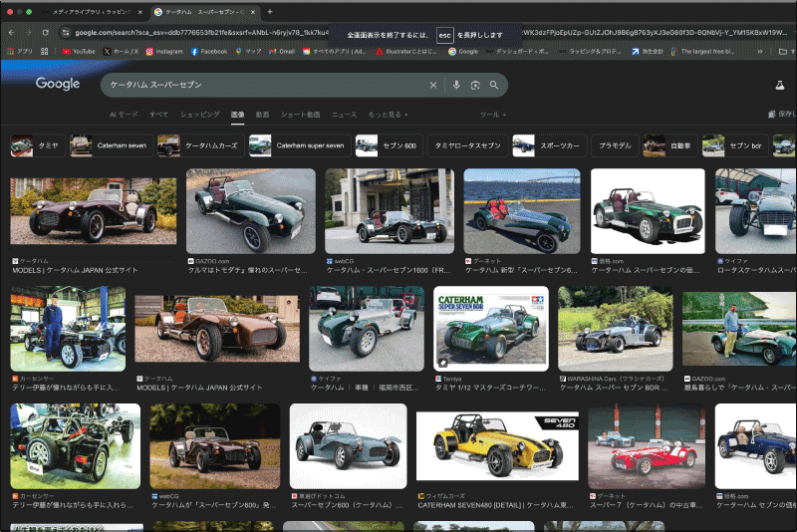Image resolution: width=797 pixels, height=532 pixels.
Task: Open Google Lens image search
Action: click(x=475, y=86)
